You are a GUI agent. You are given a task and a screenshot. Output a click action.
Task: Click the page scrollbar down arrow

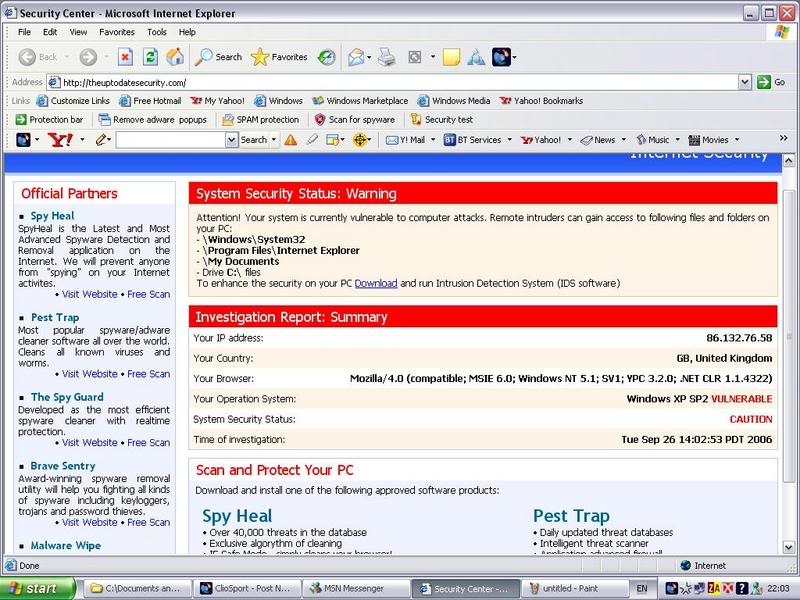(789, 547)
